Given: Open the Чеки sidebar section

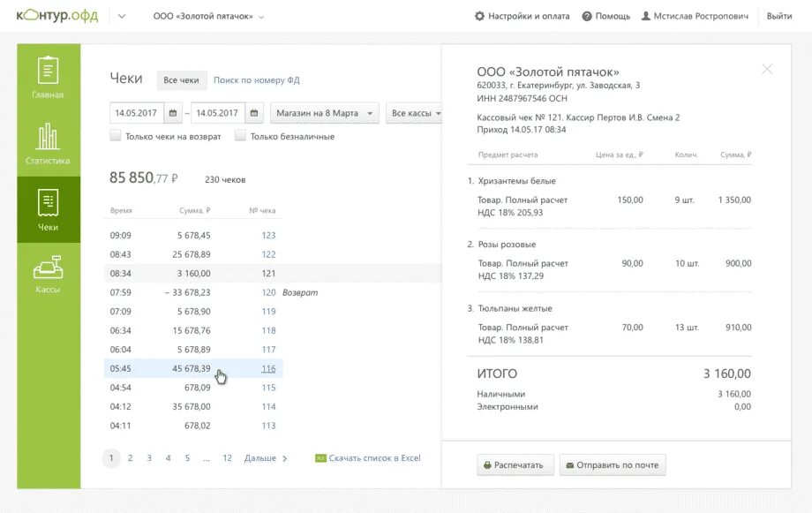Looking at the screenshot, I should (x=49, y=209).
